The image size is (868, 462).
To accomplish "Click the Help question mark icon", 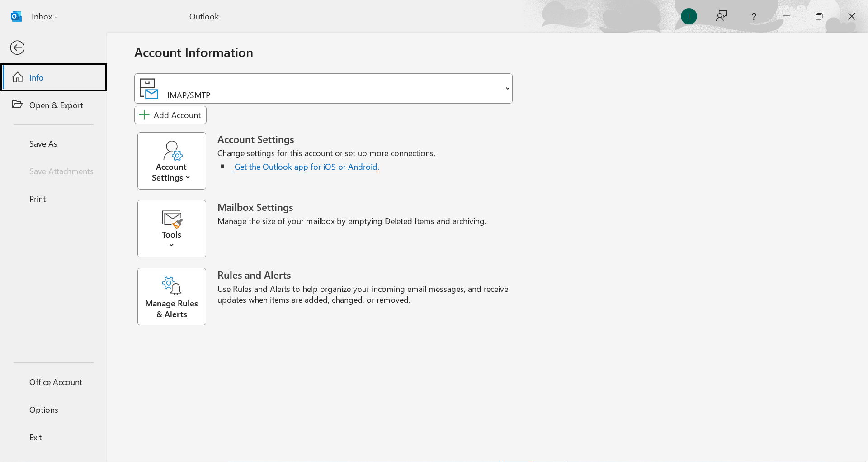I will pos(754,16).
